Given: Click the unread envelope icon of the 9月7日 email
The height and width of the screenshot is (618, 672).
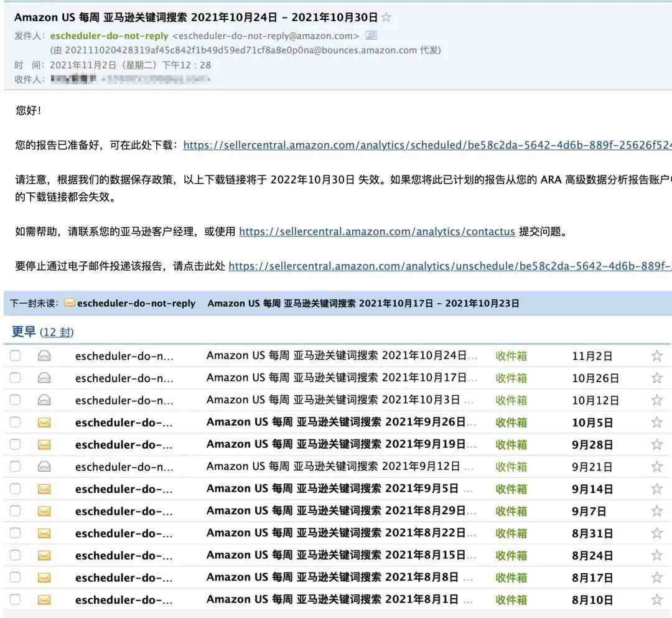Looking at the screenshot, I should click(x=44, y=512).
